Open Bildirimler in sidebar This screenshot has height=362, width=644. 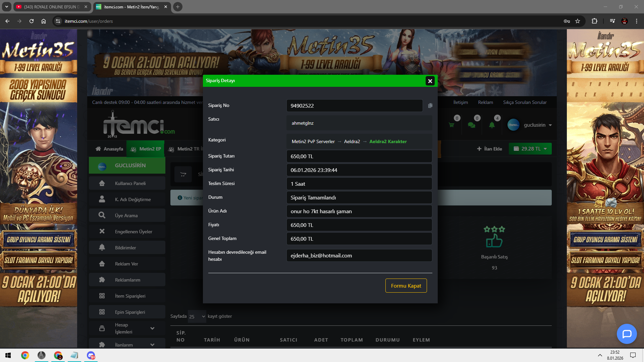[x=127, y=248]
